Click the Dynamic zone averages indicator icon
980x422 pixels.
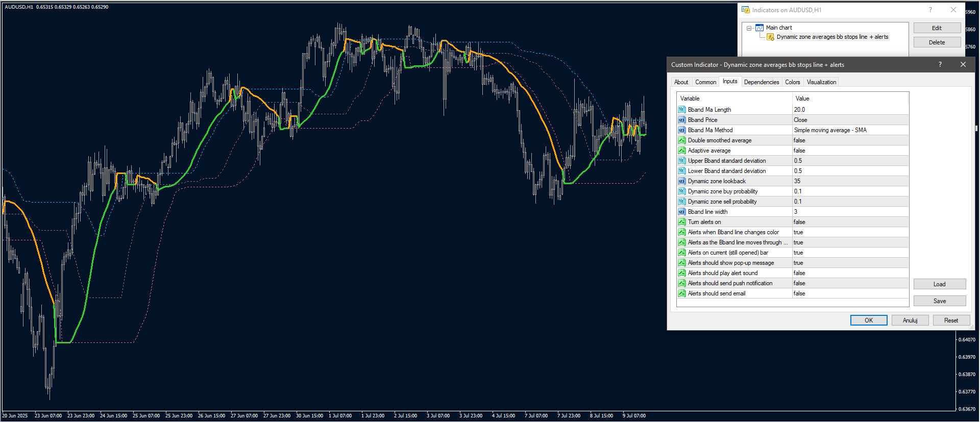point(770,37)
